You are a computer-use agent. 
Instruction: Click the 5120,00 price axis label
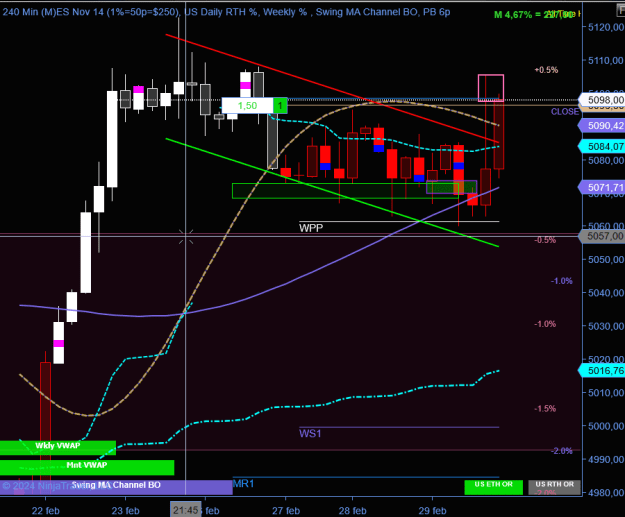tap(606, 27)
